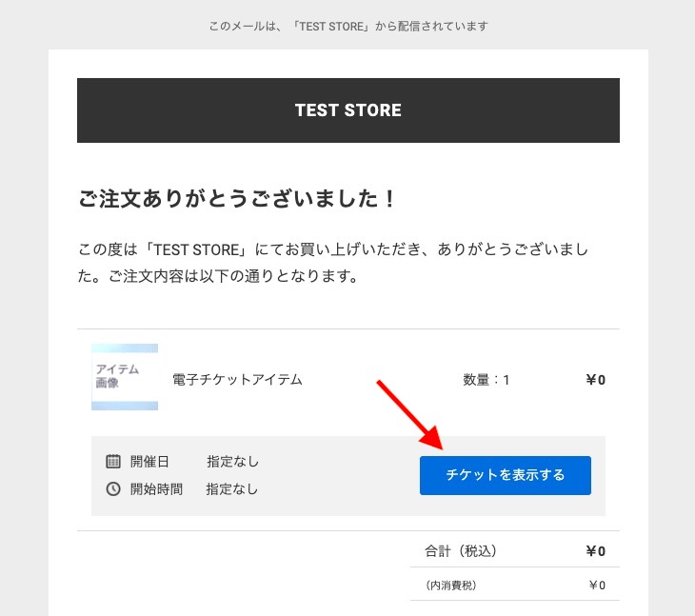Click the tax amount ¥0 beside 内消費税
Image resolution: width=695 pixels, height=616 pixels.
(x=597, y=586)
